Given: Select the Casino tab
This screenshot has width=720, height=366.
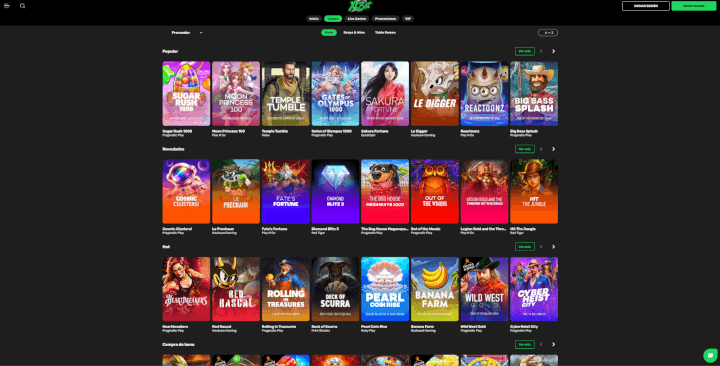Looking at the screenshot, I should (333, 19).
